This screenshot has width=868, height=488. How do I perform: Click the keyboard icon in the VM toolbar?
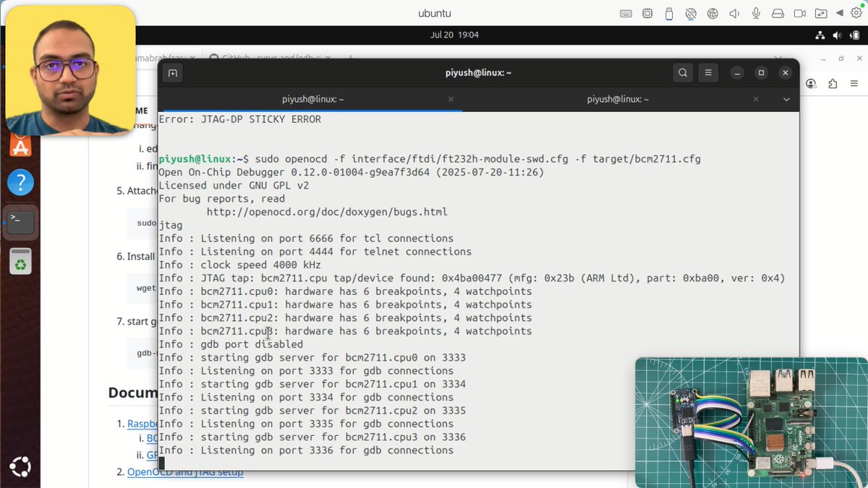point(626,14)
